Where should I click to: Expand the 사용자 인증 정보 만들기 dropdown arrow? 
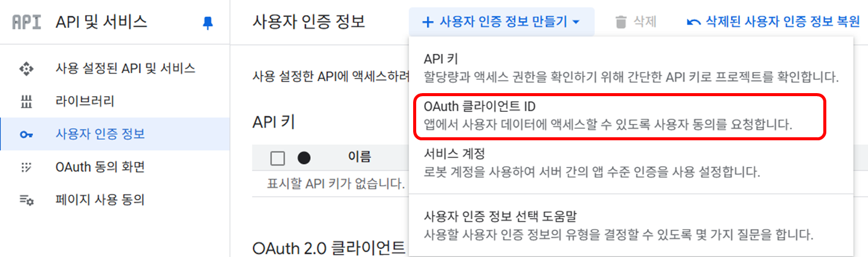[x=576, y=22]
